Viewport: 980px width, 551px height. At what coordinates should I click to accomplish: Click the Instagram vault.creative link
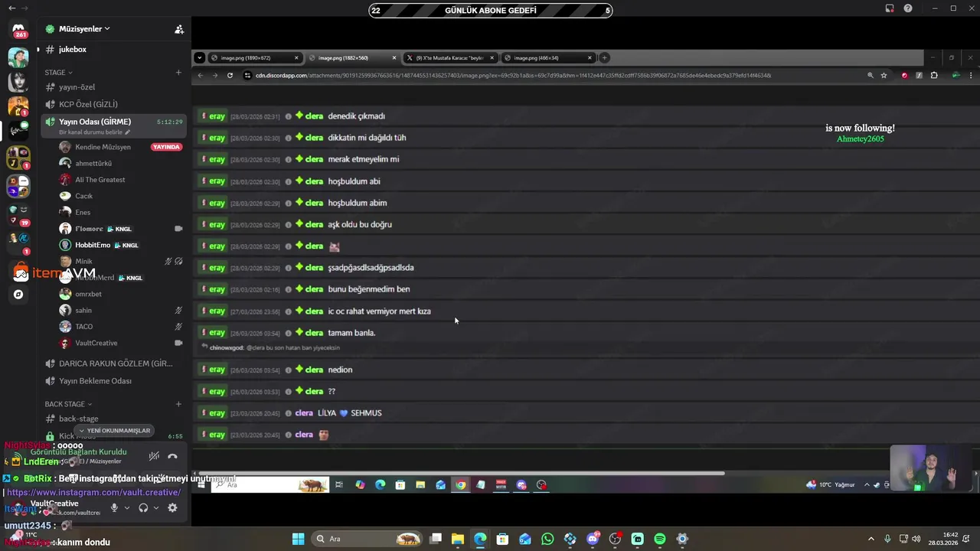point(93,492)
